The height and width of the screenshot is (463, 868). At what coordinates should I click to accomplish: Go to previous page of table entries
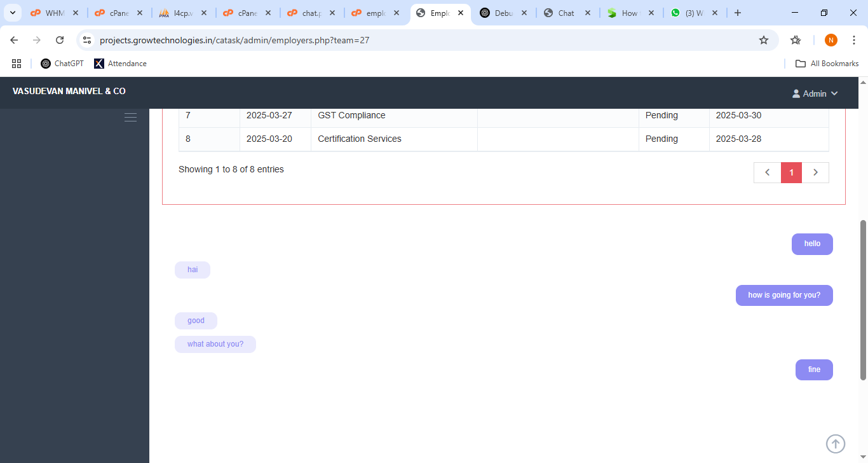tap(768, 172)
